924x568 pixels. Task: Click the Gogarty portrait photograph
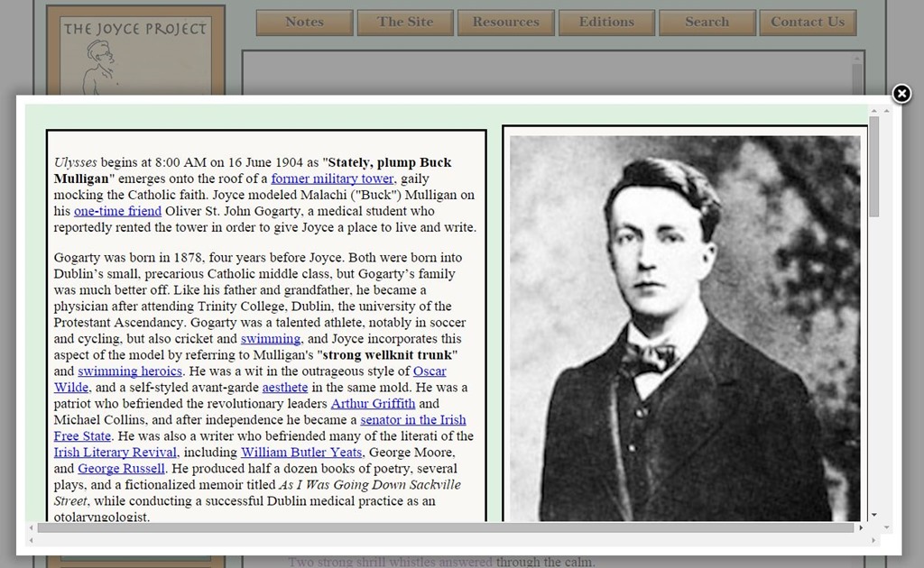tap(683, 325)
